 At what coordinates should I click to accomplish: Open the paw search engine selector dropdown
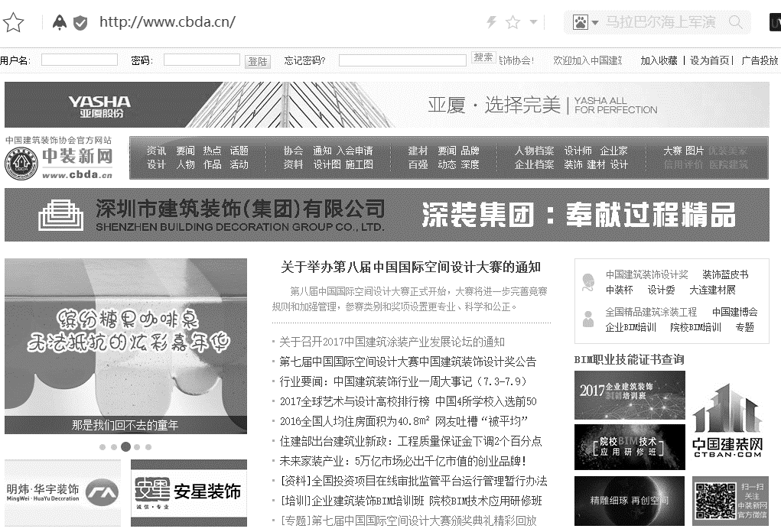584,22
